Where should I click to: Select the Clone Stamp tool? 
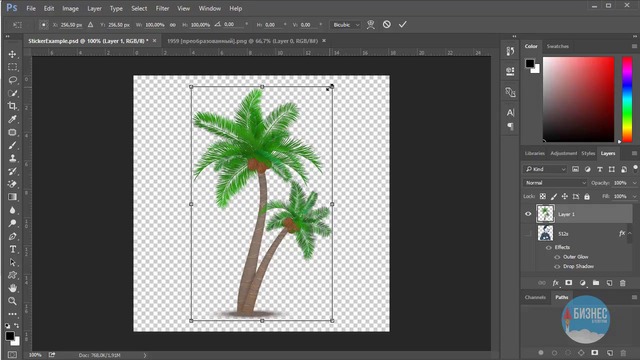12,158
